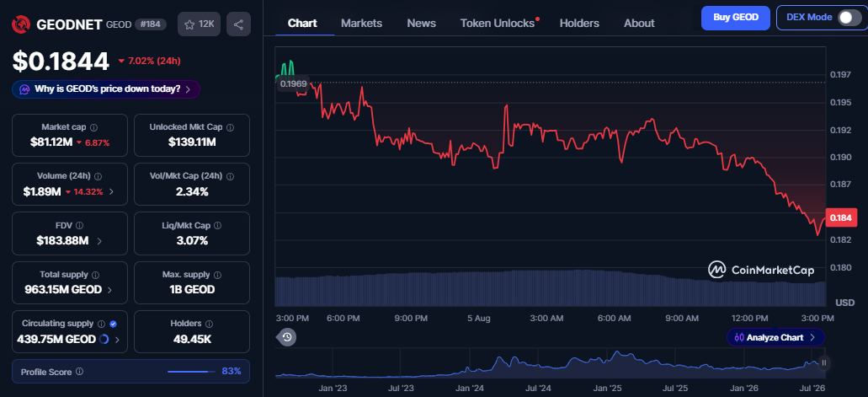Image resolution: width=868 pixels, height=397 pixels.
Task: Open the share icon button
Action: [x=238, y=24]
